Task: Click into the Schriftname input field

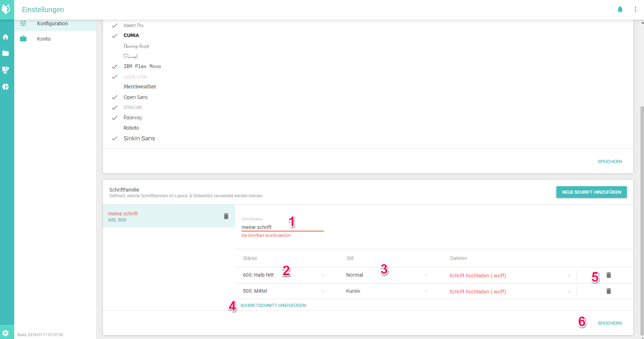Action: pyautogui.click(x=282, y=227)
